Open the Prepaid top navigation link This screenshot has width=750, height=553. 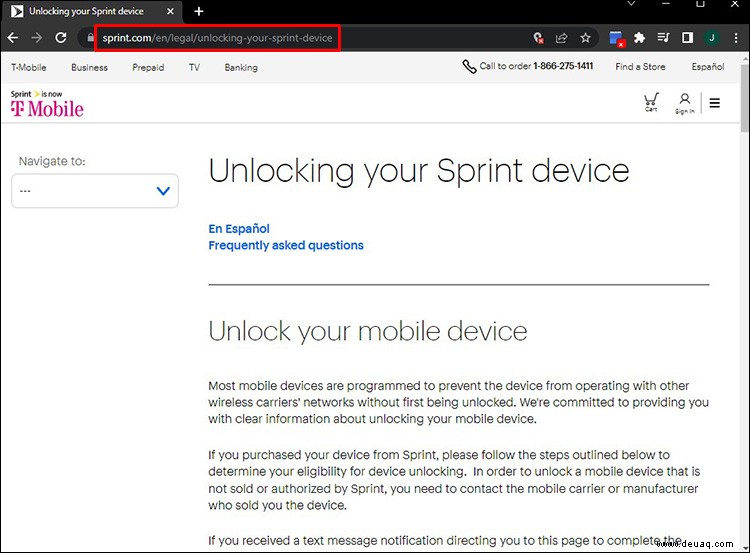pos(148,67)
